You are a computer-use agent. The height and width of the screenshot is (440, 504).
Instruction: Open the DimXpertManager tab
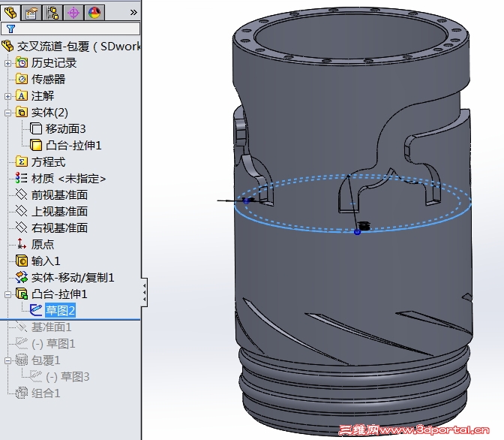click(73, 13)
